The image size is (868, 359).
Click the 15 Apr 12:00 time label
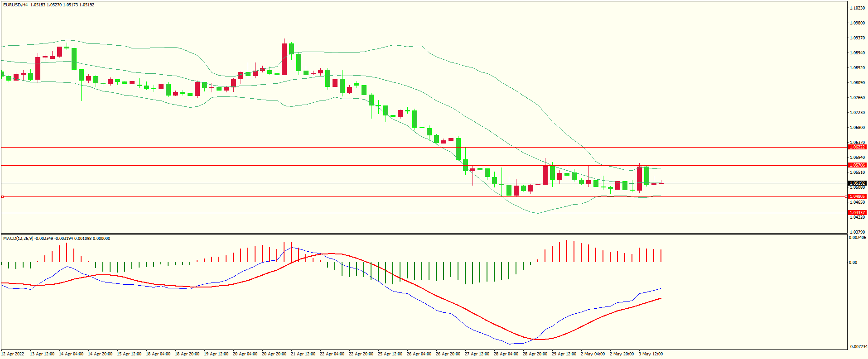[129, 354]
